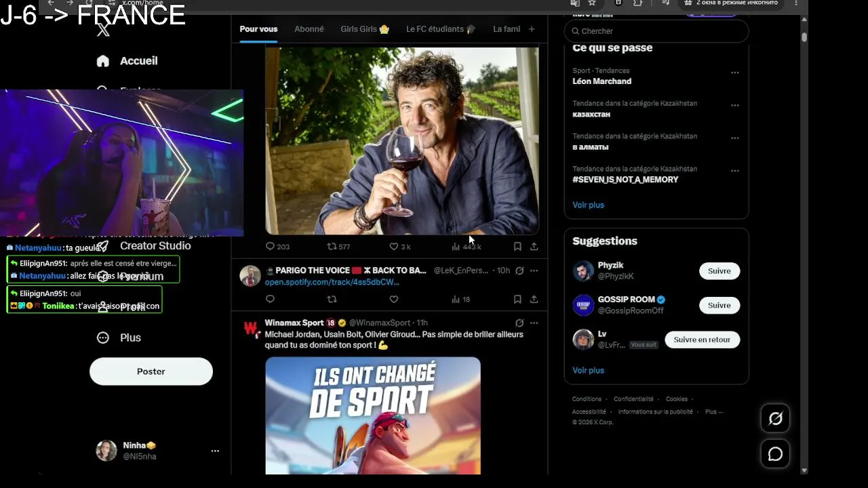Screen dimensions: 868x488
Task: View stats of the post with 18 views
Action: 460,299
